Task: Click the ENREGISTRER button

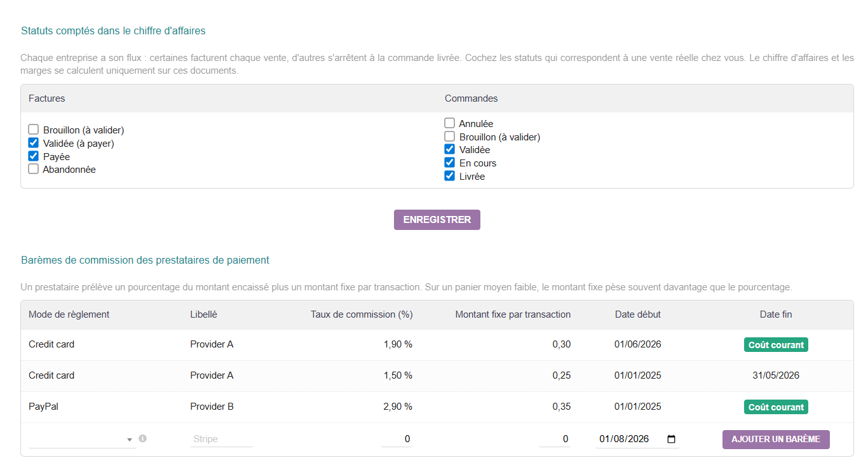Action: point(437,220)
